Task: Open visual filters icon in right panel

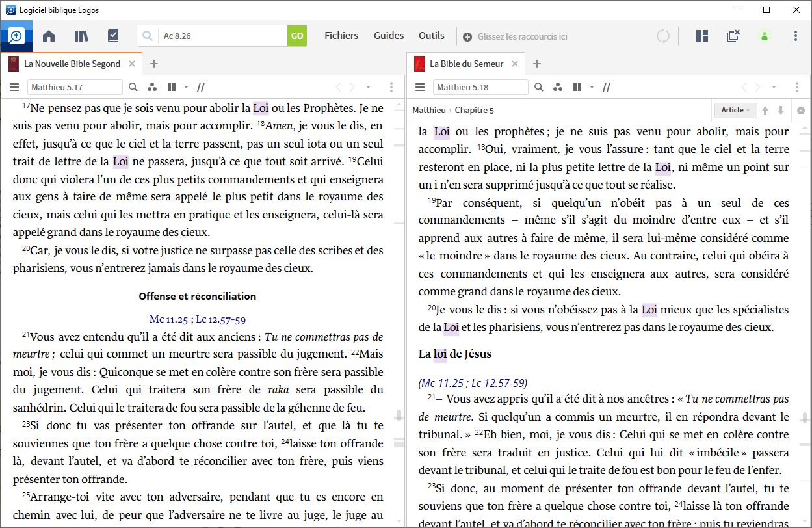Action: (x=558, y=87)
